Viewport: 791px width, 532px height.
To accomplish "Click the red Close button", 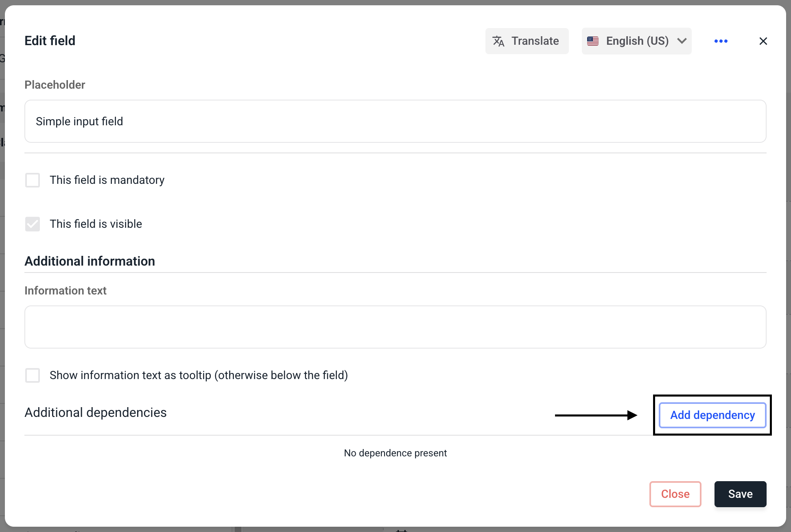I will pos(675,494).
